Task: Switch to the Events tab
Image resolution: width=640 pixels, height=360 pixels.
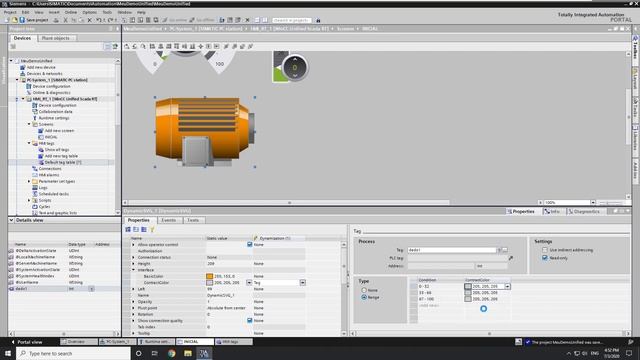Action: coord(169,220)
